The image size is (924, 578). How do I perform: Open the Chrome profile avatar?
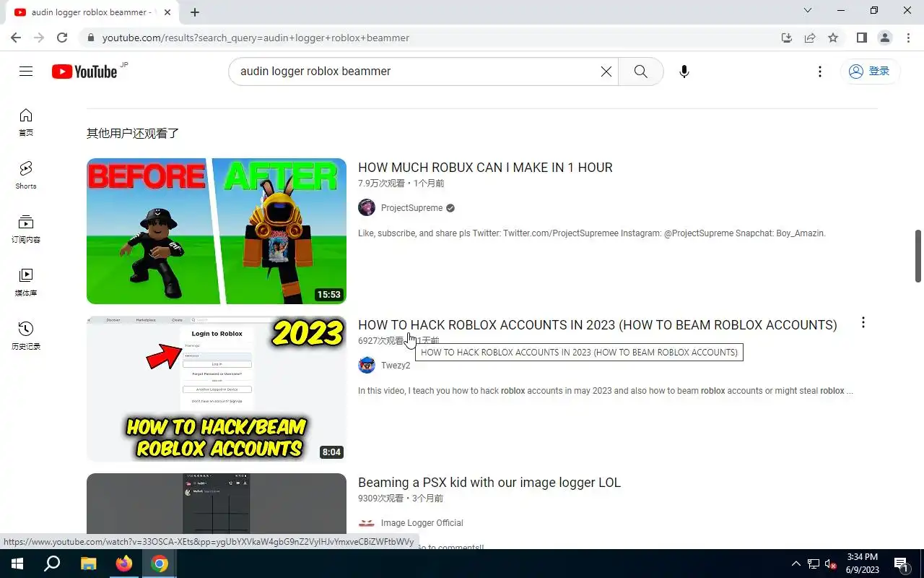[x=885, y=38]
